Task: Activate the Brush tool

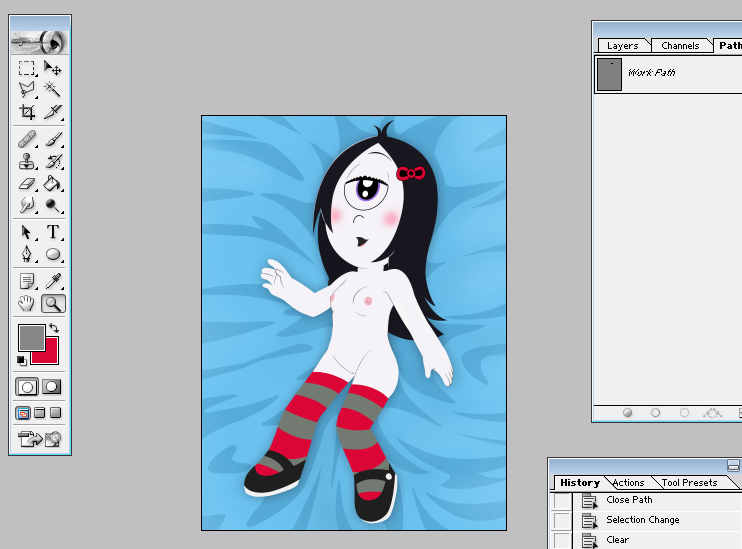Action: [x=53, y=139]
